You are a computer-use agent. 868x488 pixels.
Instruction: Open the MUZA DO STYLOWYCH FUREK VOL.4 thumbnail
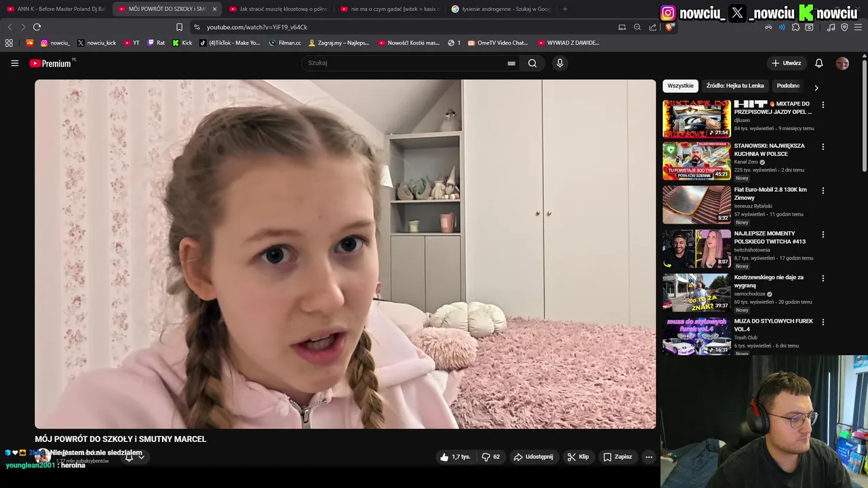pos(696,336)
